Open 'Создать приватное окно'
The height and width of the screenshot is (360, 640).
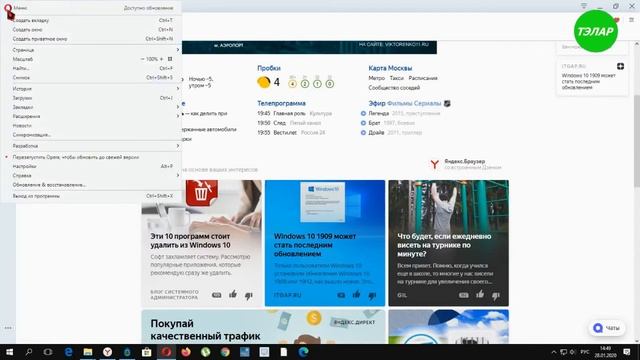coord(91,39)
